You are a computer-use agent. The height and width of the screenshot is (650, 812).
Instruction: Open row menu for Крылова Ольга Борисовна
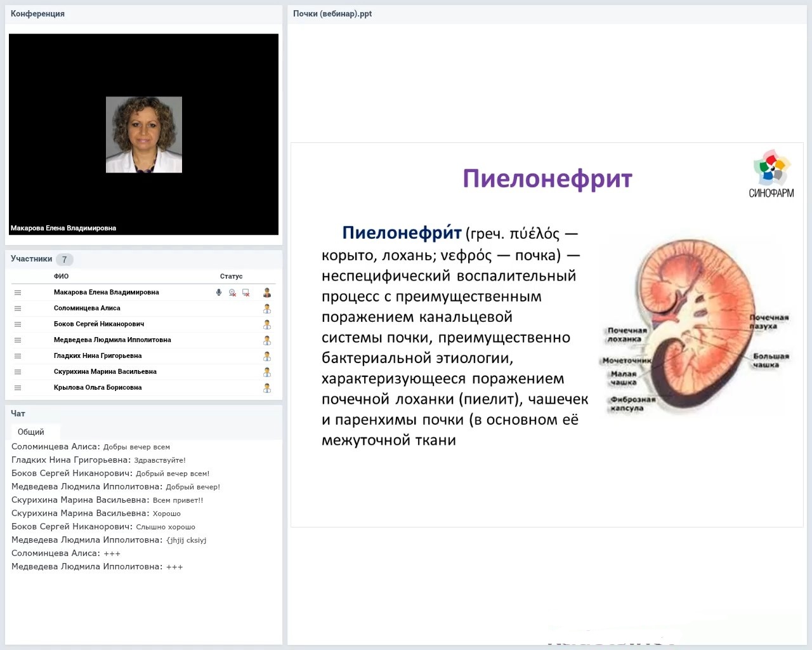point(18,388)
